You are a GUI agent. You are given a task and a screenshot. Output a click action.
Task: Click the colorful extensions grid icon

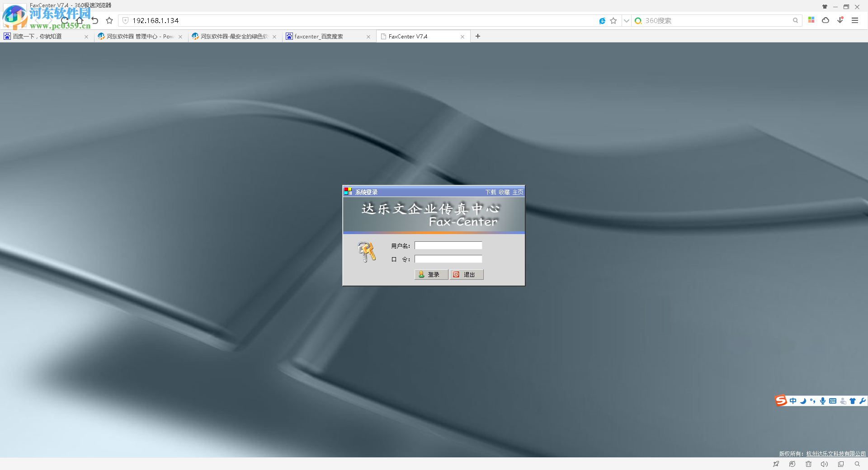tap(811, 20)
